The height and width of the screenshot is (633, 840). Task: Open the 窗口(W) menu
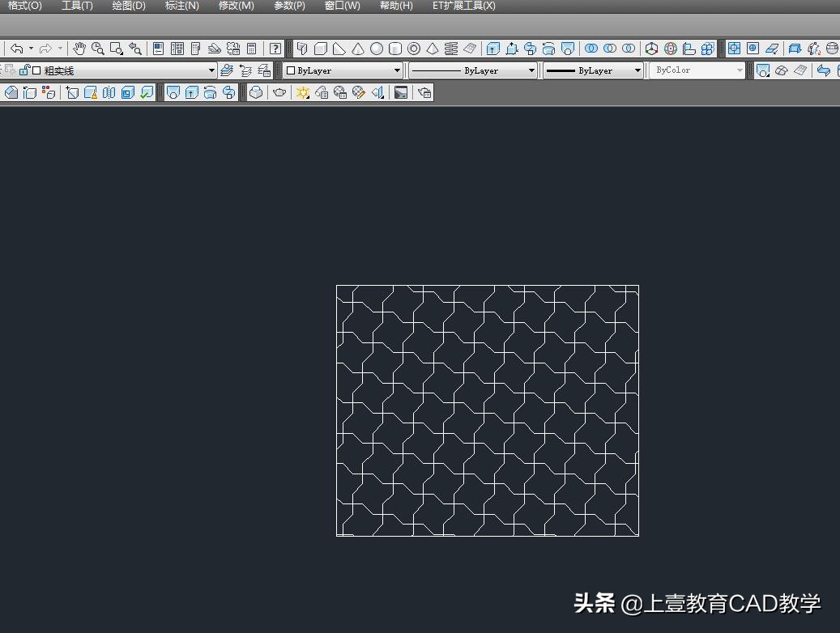tap(343, 6)
